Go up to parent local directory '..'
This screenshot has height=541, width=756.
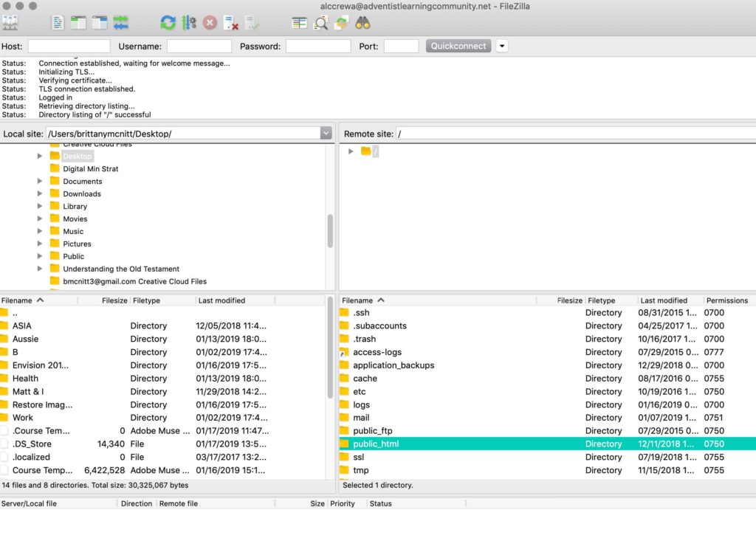pyautogui.click(x=15, y=313)
